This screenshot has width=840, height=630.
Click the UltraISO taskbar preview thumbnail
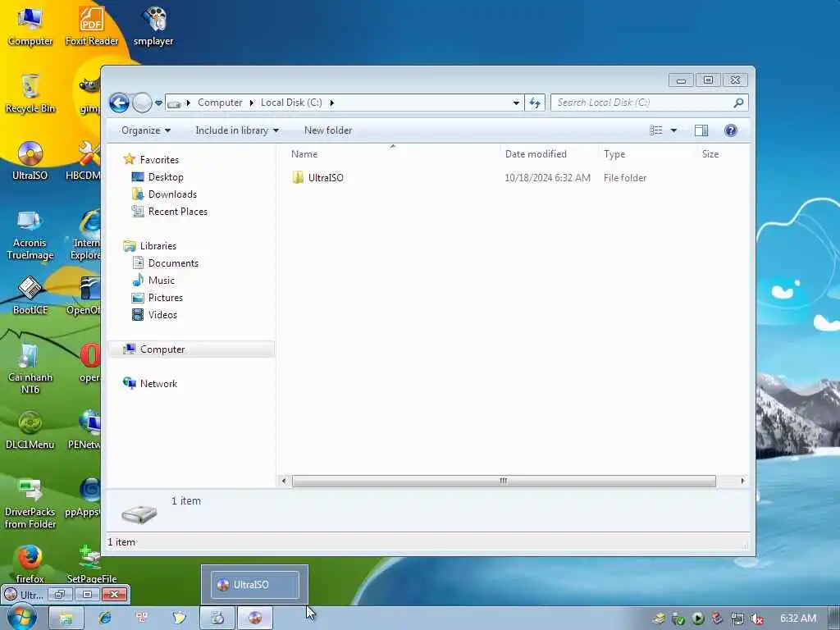pyautogui.click(x=255, y=584)
